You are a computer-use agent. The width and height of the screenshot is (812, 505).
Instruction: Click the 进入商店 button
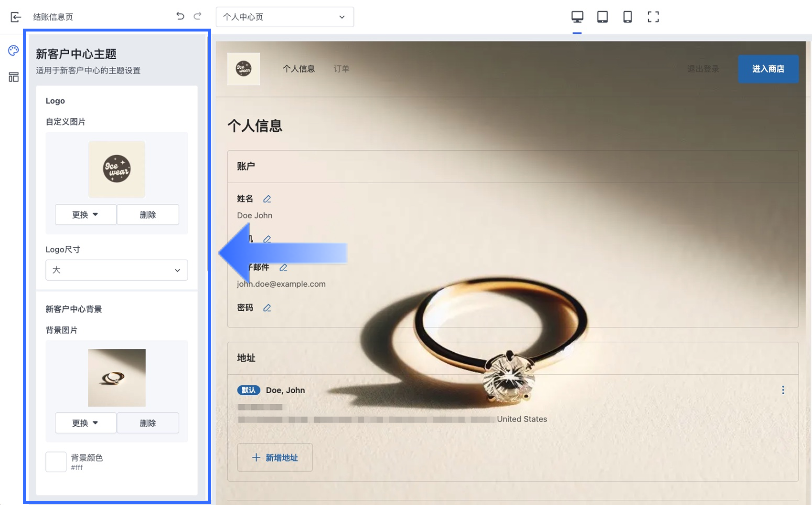[768, 69]
